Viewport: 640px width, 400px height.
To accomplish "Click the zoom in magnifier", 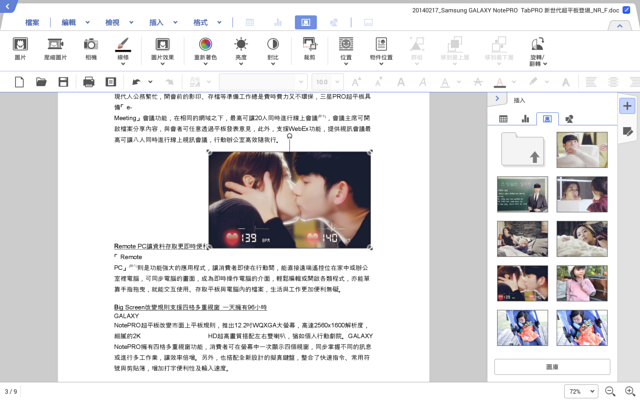I will click(631, 391).
